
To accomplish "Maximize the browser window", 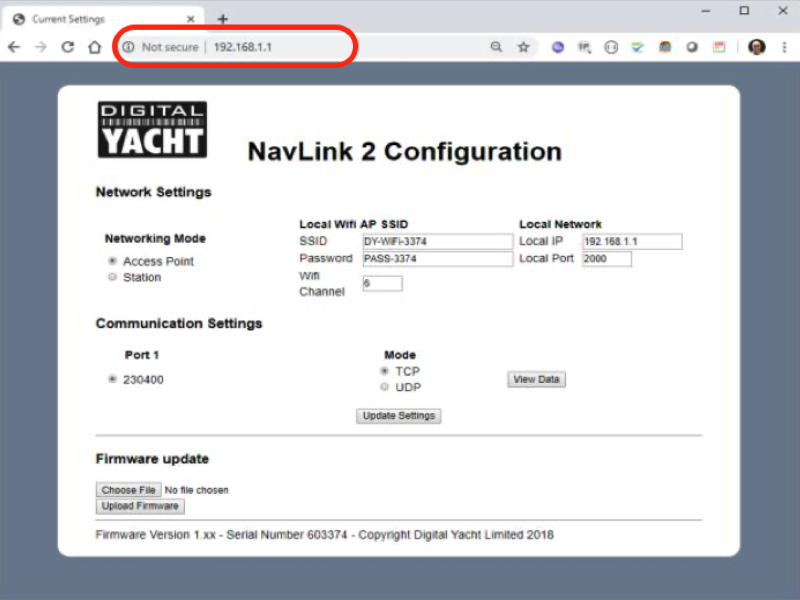I will (x=744, y=11).
